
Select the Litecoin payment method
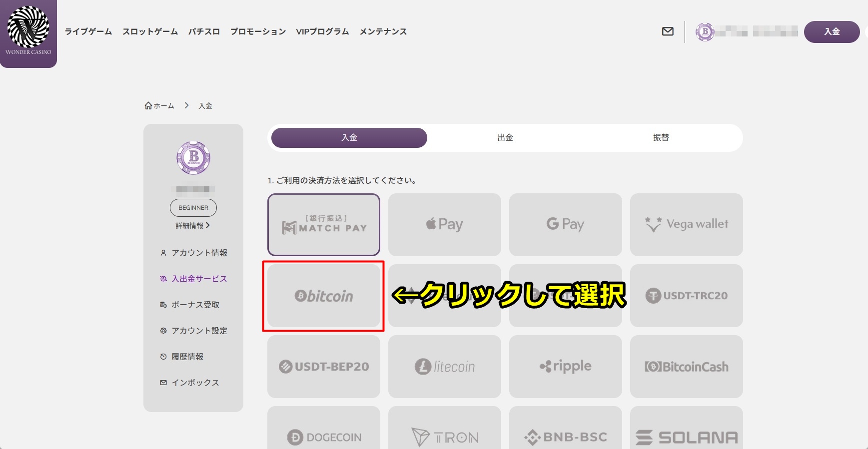445,367
